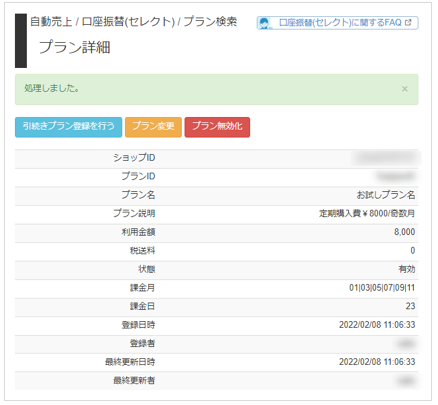
Task: Open the 口座振替(セレクト)に関するFAQ link
Action: click(337, 23)
